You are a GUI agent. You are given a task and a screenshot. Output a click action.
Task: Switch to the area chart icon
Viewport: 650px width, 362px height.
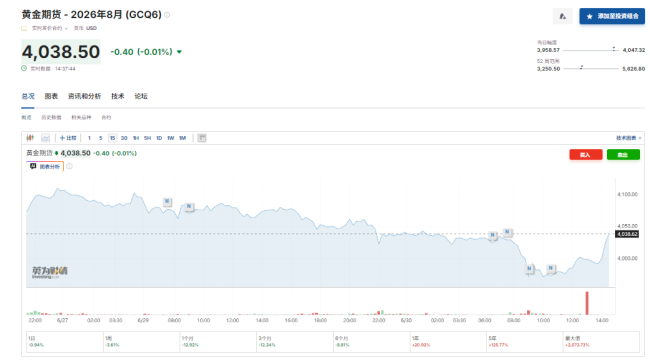(45, 138)
